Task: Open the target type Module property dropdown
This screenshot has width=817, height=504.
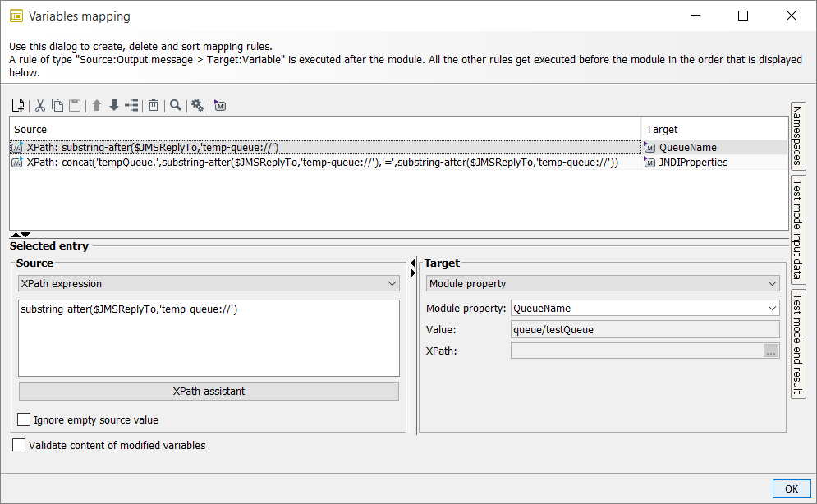Action: [x=603, y=283]
